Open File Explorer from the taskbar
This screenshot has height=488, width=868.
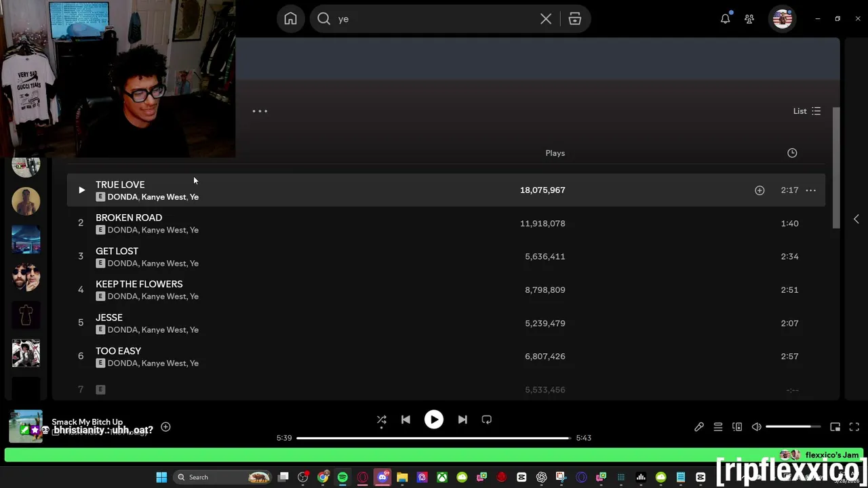click(402, 477)
